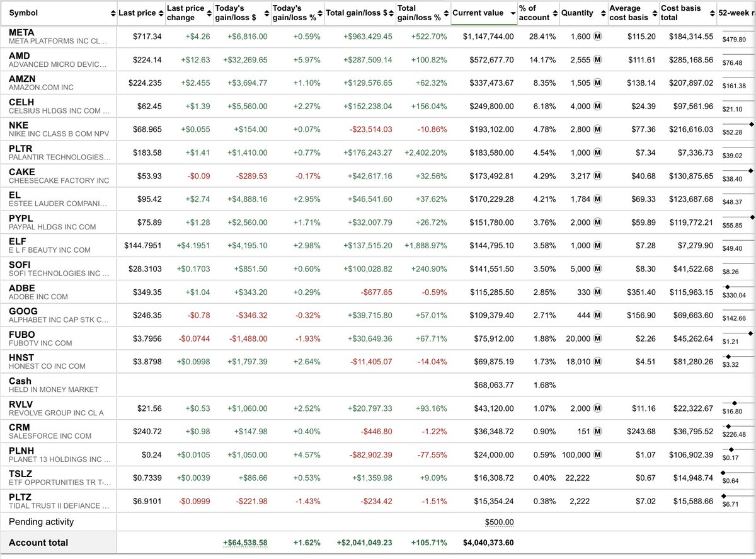Click the PLNH 52-week range marker
756x559 pixels.
[731, 449]
